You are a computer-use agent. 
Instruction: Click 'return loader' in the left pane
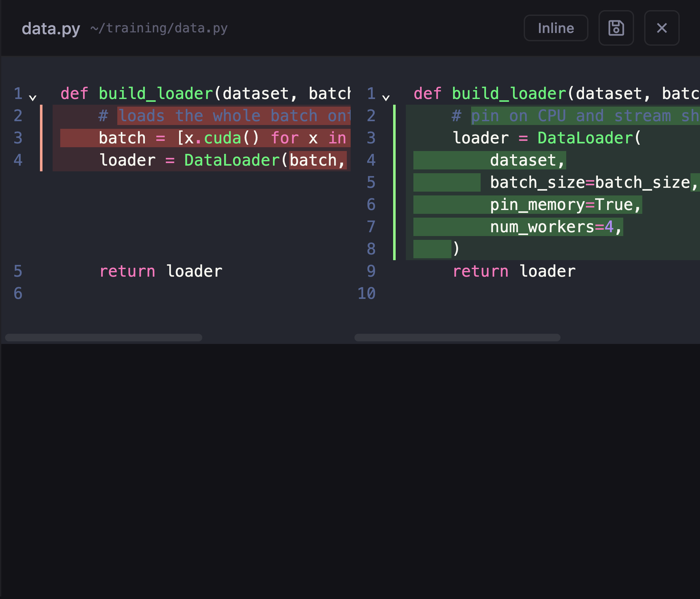click(161, 271)
